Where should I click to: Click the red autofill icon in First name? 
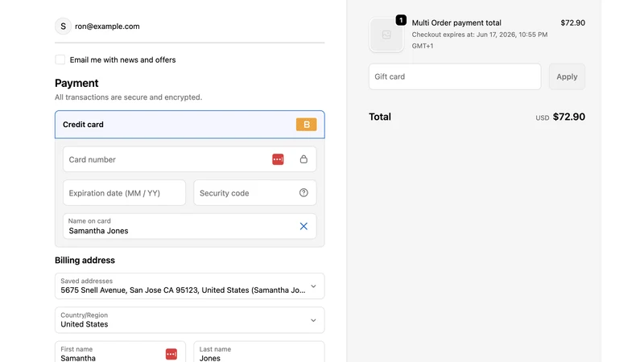pos(171,354)
